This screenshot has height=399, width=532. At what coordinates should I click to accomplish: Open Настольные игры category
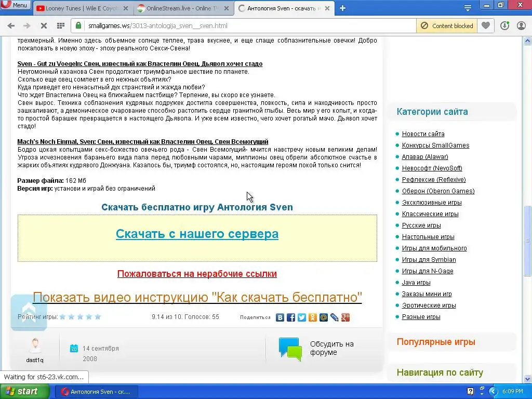[428, 237]
